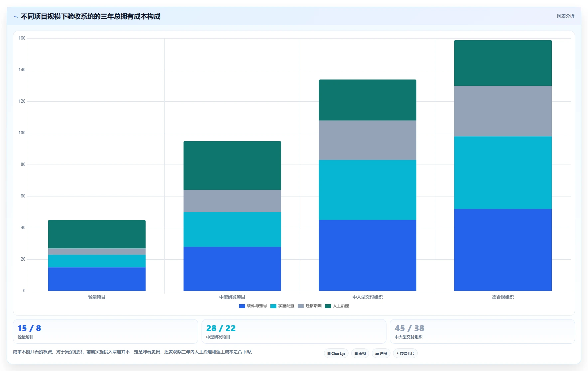The width and height of the screenshot is (588, 371).
Task: Click the 中型研发项目 x-axis label
Action: 232,297
